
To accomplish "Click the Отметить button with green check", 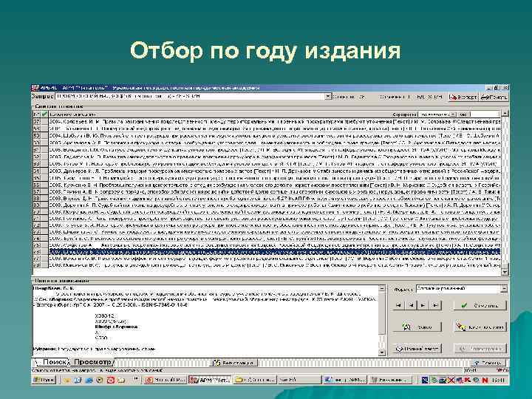I will coord(480,305).
